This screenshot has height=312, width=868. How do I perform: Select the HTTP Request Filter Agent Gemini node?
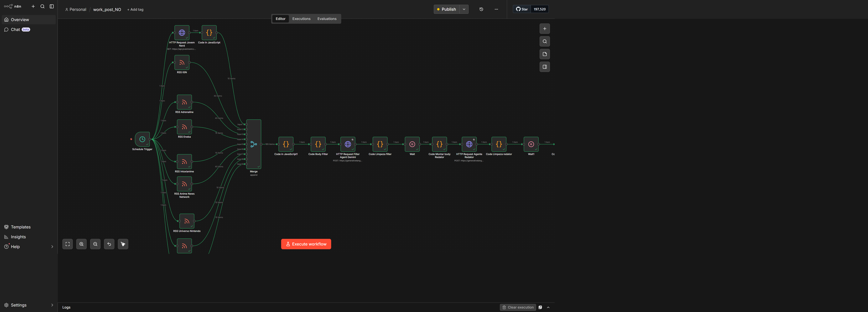[x=348, y=144]
